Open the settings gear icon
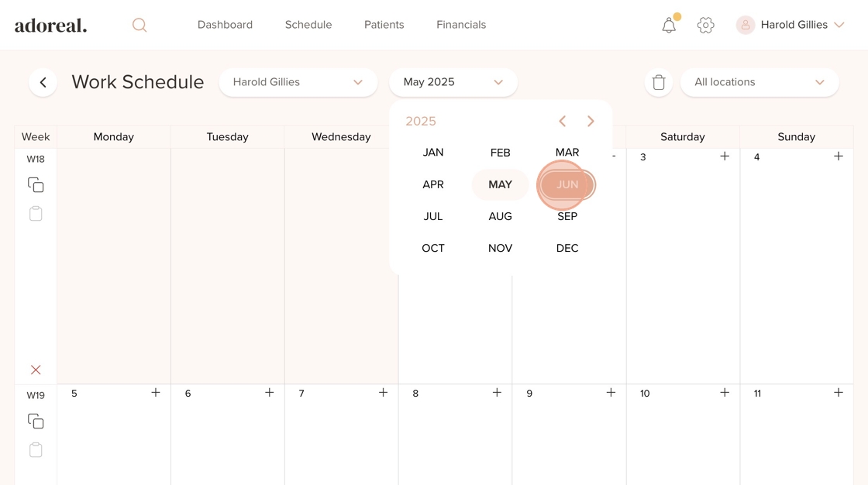868x485 pixels. (x=705, y=25)
